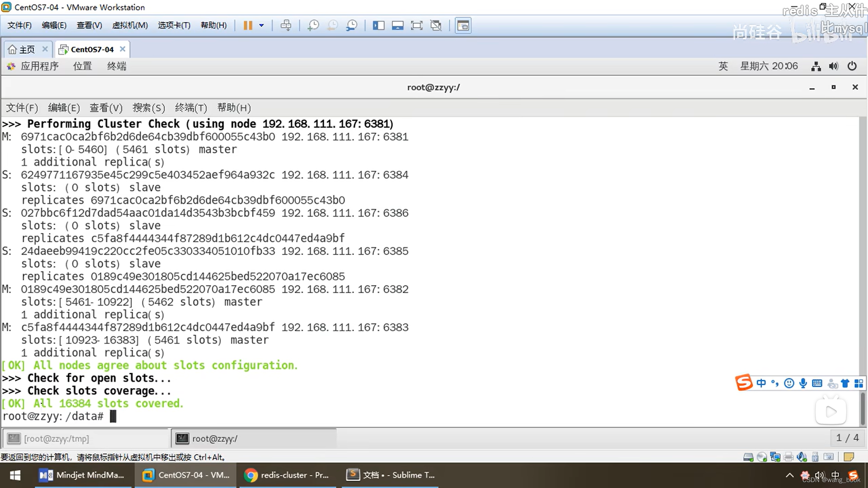Toggle the thumbnail bar view icon
The image size is (868, 488).
(x=398, y=25)
